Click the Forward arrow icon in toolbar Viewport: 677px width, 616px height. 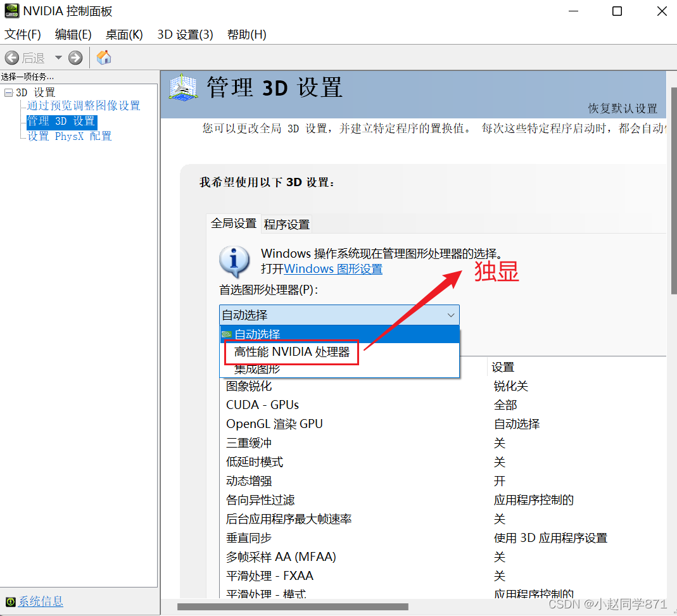pyautogui.click(x=75, y=58)
